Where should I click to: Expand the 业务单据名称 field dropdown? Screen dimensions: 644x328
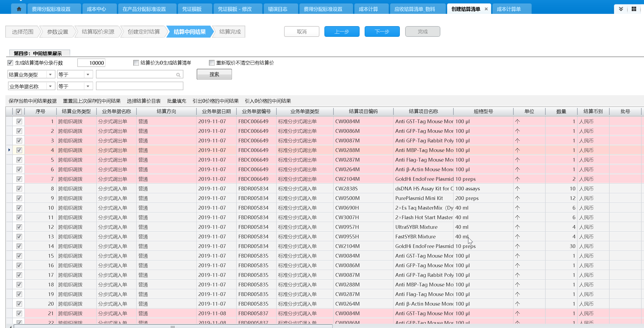coord(50,86)
